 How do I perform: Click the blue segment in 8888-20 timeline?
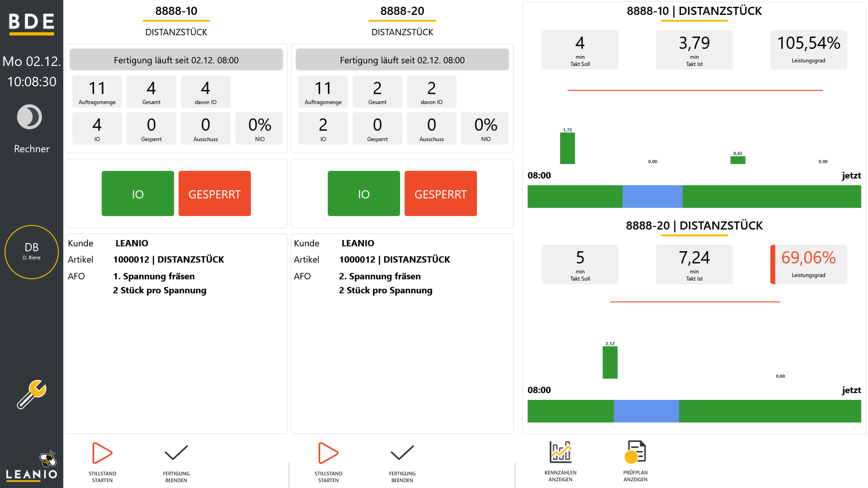pyautogui.click(x=646, y=411)
